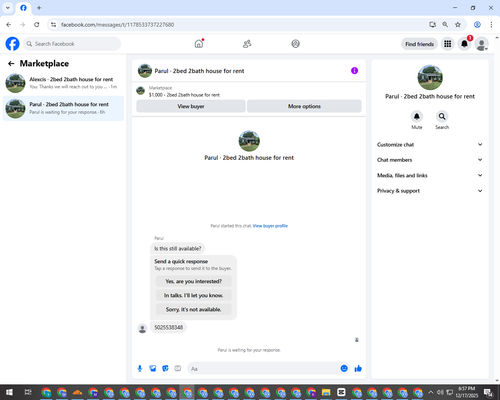Viewport: 500px width, 400px height.
Task: Click the More options button
Action: tap(304, 106)
